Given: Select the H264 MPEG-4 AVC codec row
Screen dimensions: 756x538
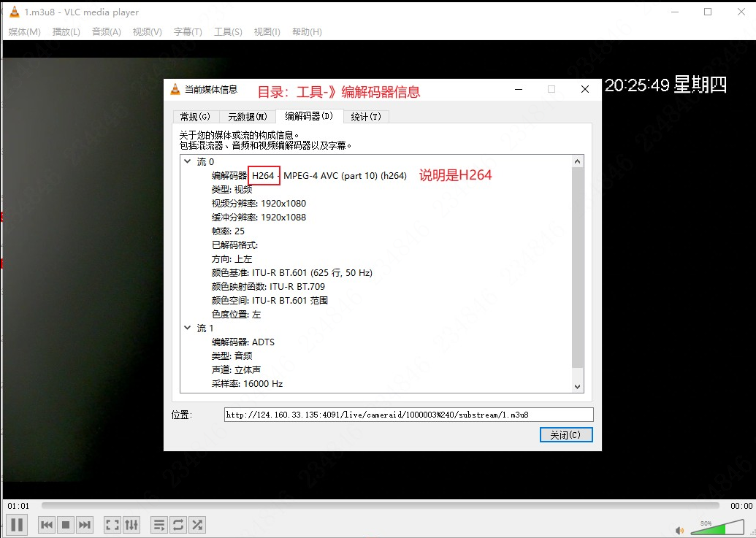Looking at the screenshot, I should point(308,176).
